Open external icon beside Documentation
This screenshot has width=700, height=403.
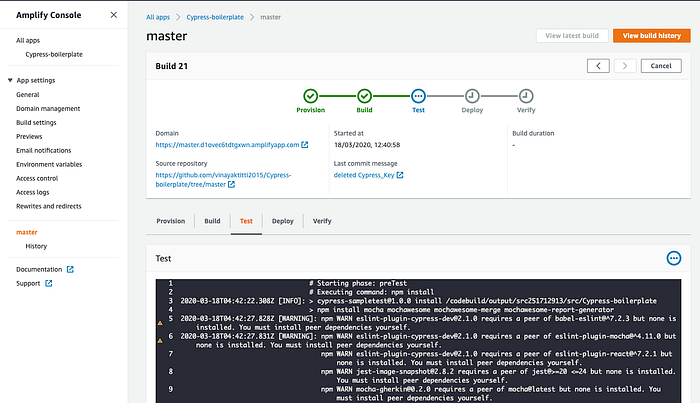tap(70, 269)
